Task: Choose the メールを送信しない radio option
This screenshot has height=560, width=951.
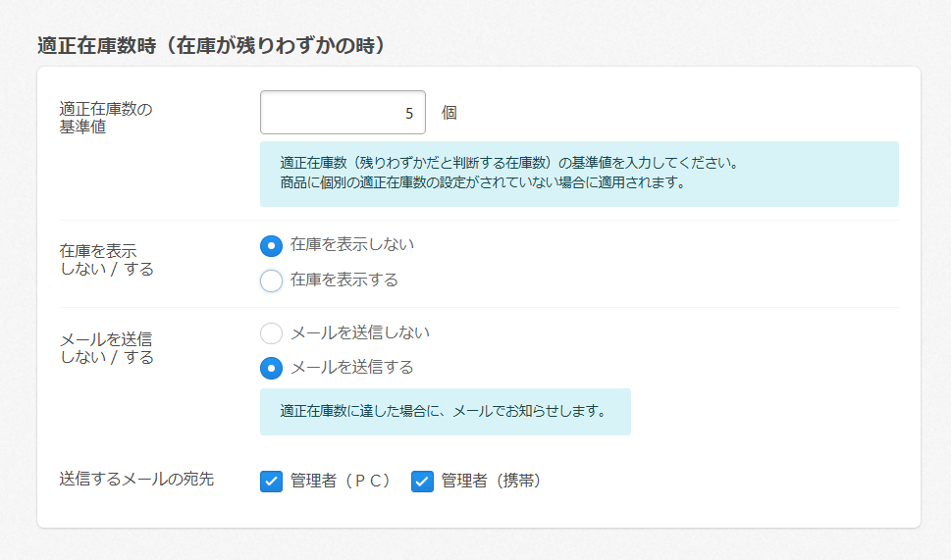Action: (x=272, y=333)
